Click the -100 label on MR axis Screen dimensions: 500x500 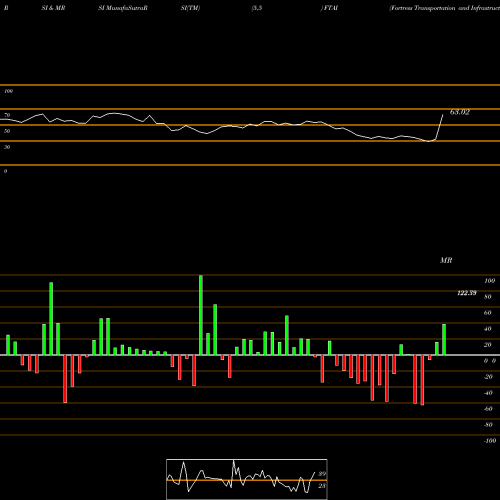490,441
